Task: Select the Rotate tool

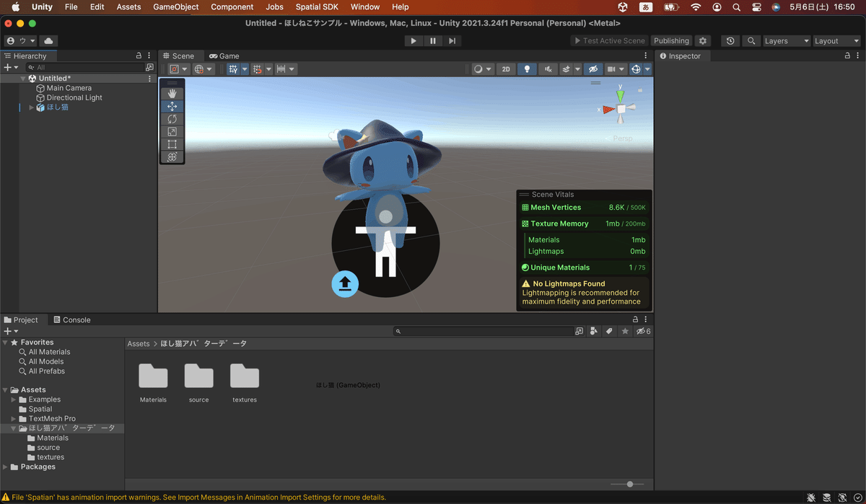Action: pyautogui.click(x=172, y=119)
